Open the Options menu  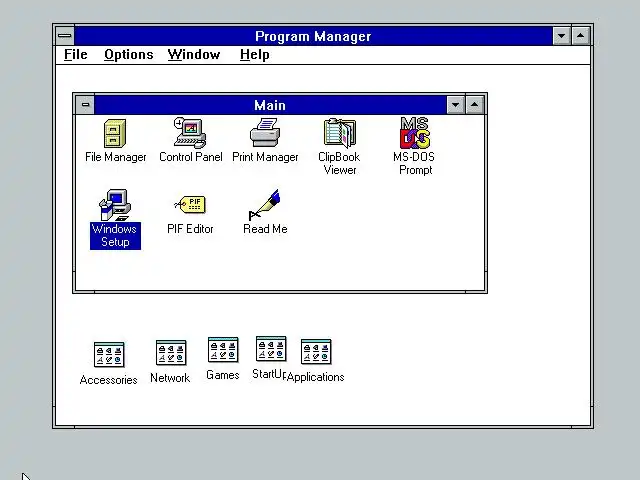click(x=129, y=55)
